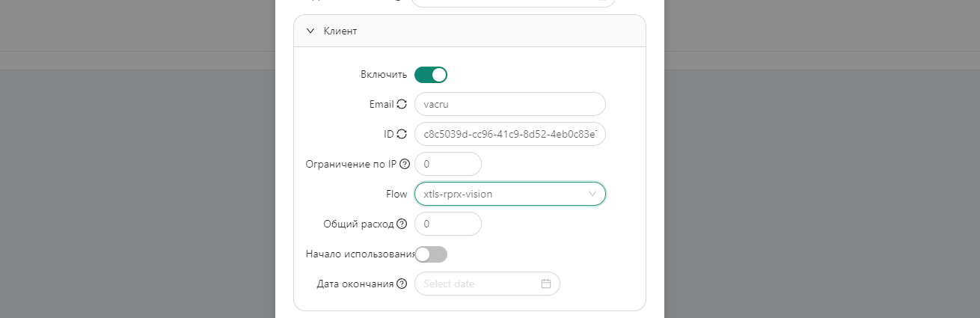Click the Flow dropdown arrow
980x318 pixels.
pos(592,194)
